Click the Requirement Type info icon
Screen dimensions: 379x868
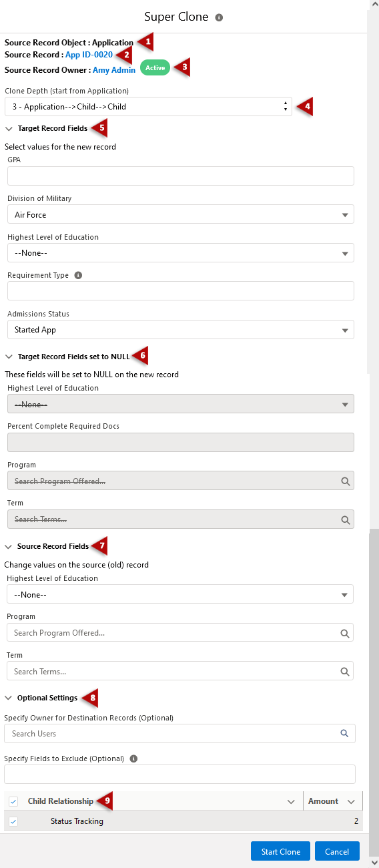[x=78, y=275]
